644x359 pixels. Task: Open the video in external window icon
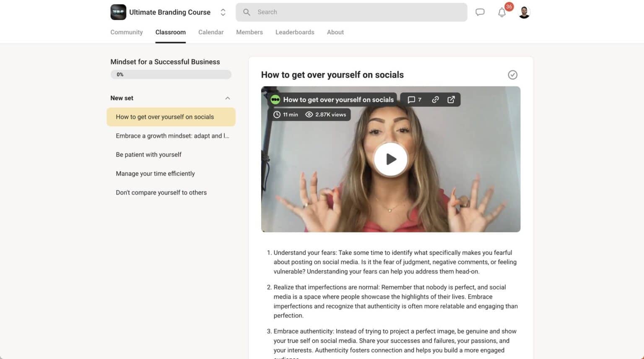451,99
